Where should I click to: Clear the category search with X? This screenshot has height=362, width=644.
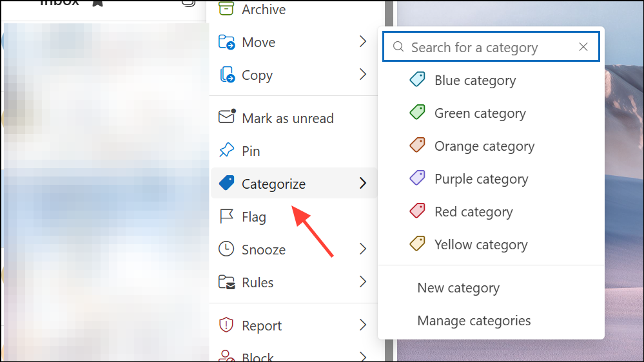[583, 47]
